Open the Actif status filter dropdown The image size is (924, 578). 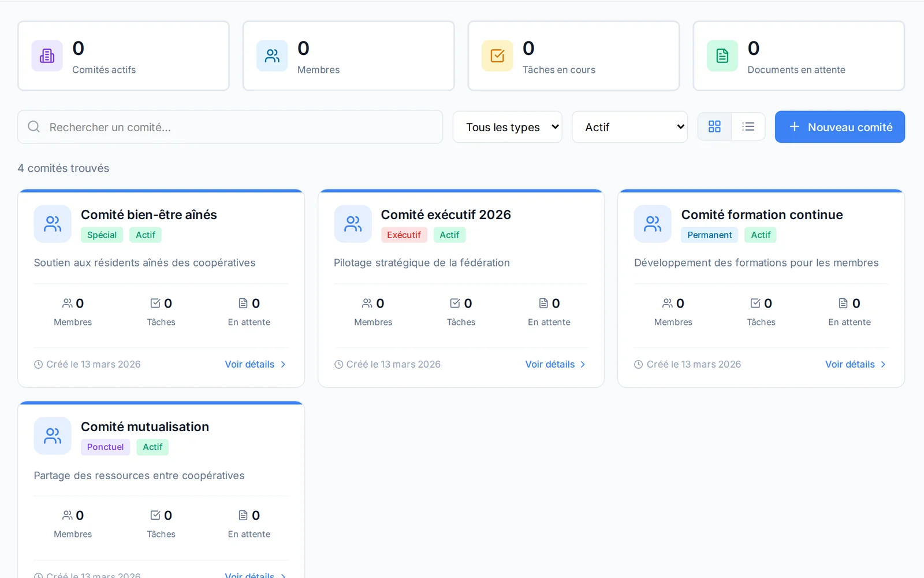(x=629, y=127)
